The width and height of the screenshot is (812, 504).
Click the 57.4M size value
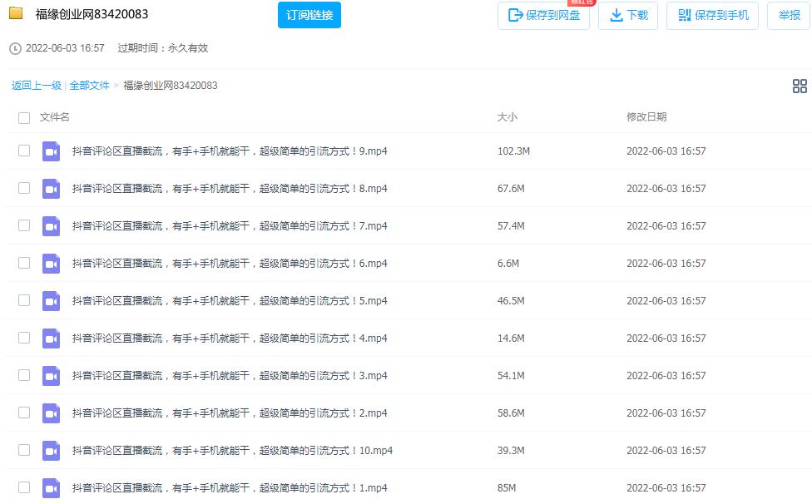coord(511,226)
